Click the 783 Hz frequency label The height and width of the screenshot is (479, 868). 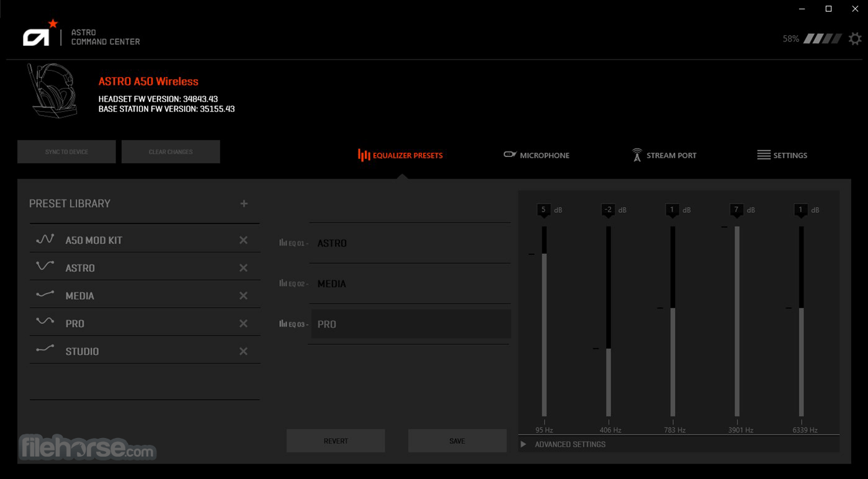coord(674,430)
